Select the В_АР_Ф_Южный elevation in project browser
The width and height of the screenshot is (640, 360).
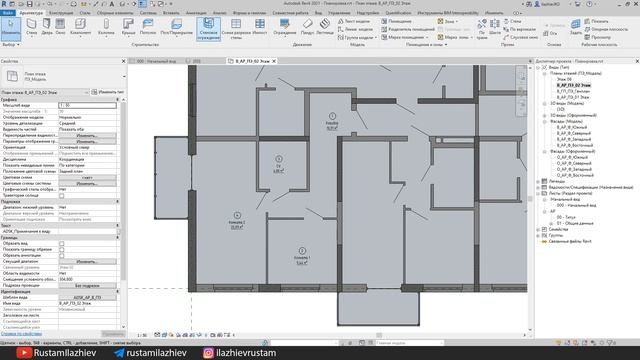572,127
